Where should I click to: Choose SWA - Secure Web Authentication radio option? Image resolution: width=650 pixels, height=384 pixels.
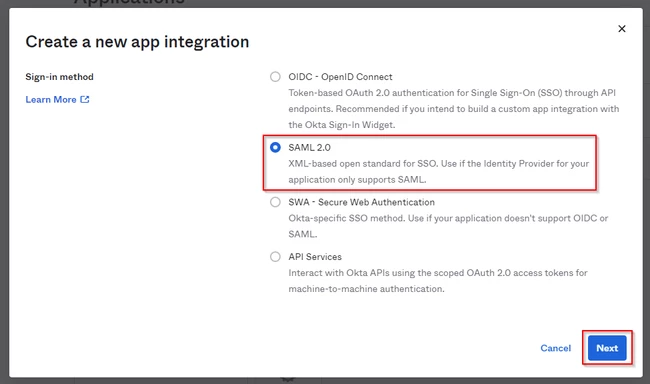275,202
